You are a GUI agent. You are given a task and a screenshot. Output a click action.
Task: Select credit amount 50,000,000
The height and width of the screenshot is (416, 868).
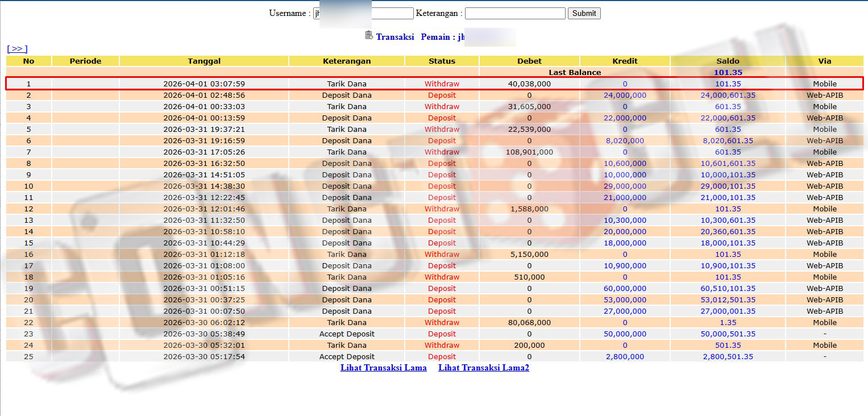coord(625,334)
